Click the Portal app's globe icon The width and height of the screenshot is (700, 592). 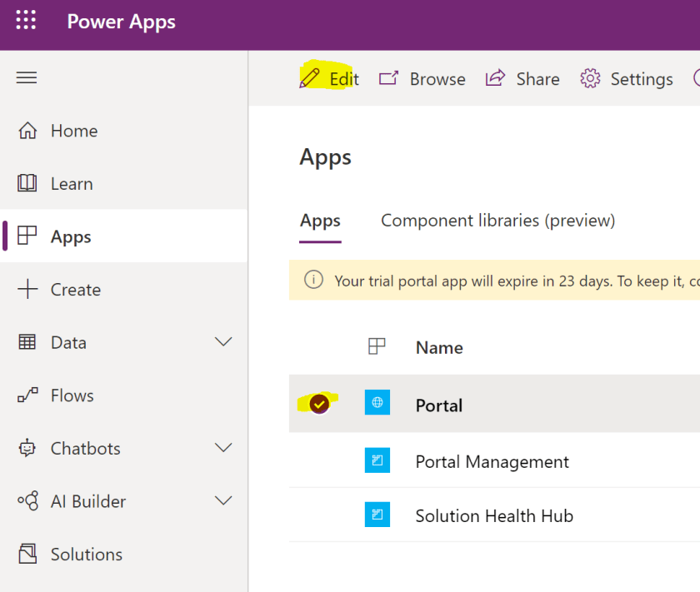click(x=378, y=405)
